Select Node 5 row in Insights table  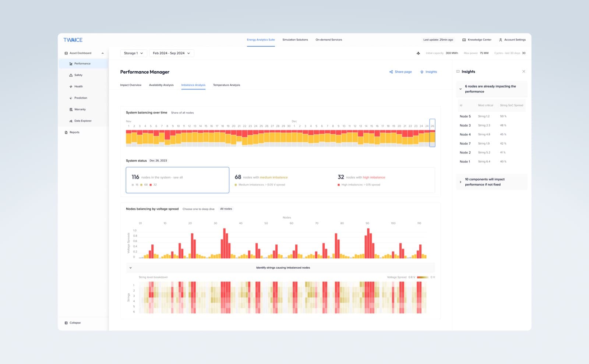491,116
